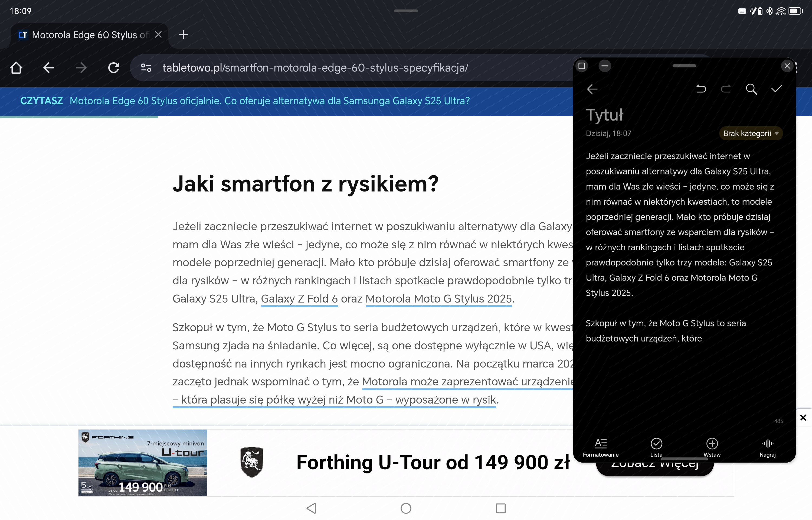
Task: Tap the Tytuł title field
Action: tap(604, 115)
